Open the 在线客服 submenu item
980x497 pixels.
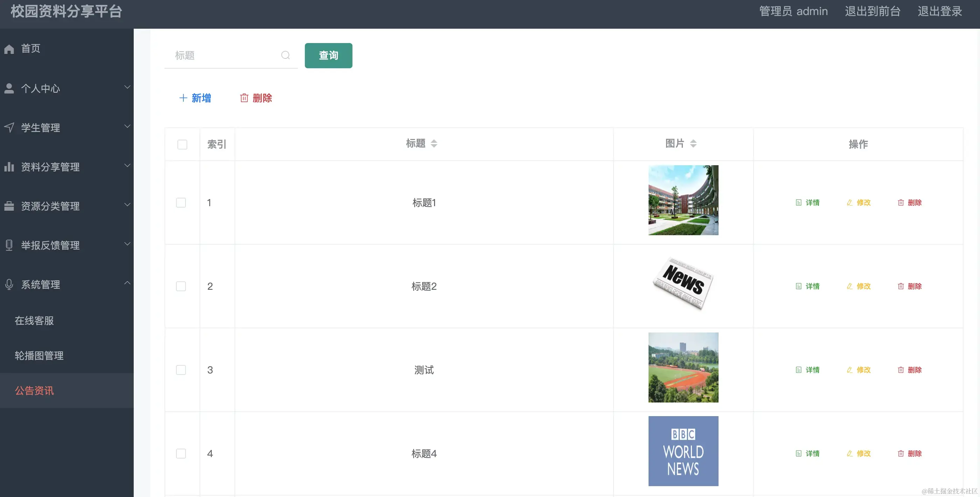pos(34,320)
